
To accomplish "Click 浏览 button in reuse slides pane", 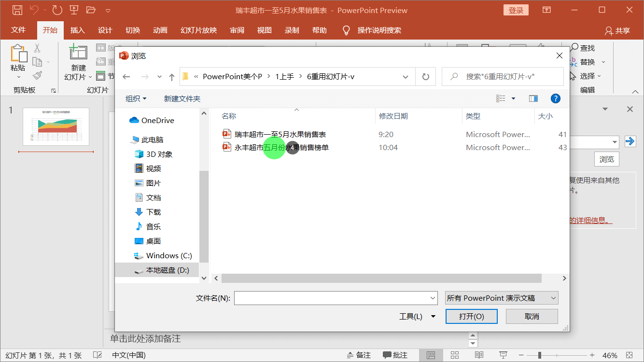I will [x=607, y=159].
